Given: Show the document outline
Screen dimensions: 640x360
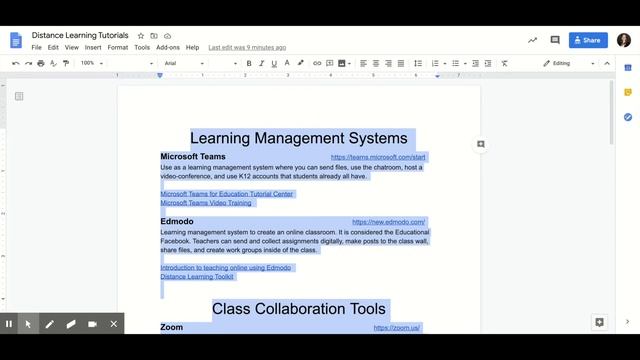Looking at the screenshot, I should point(19,96).
